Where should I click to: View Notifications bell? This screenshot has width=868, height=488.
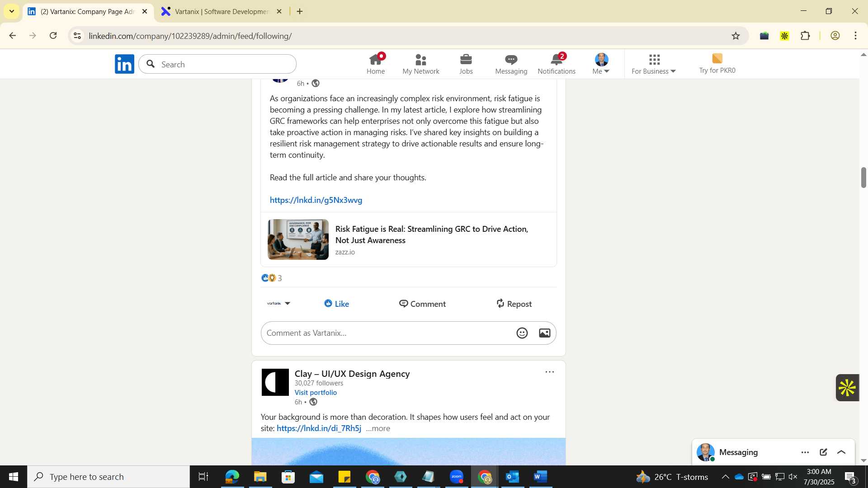(x=557, y=64)
